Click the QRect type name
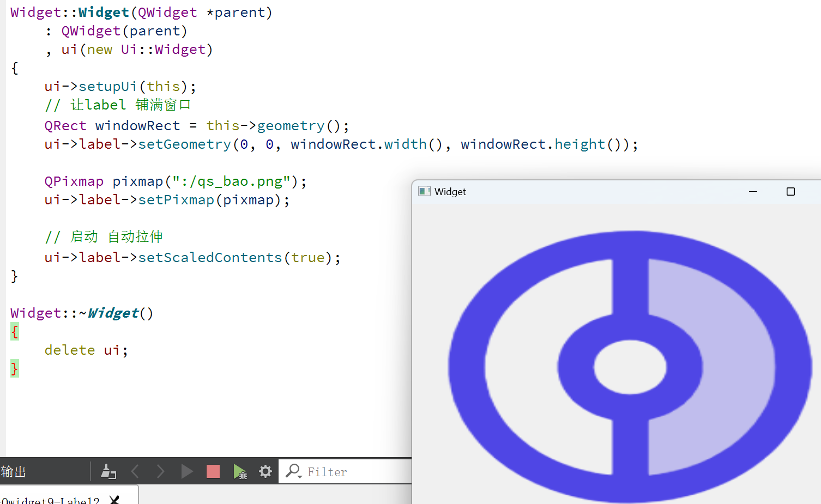Screen dimensions: 821x504 click(65, 126)
